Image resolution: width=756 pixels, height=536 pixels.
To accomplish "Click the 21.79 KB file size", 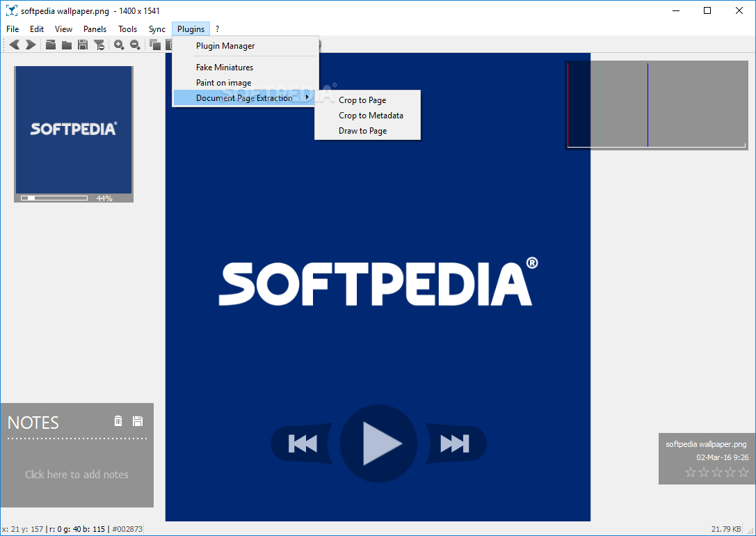I will point(726,529).
